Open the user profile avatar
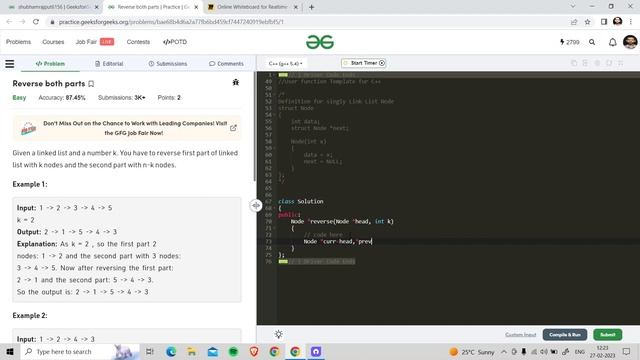The width and height of the screenshot is (640, 360). pos(630,42)
